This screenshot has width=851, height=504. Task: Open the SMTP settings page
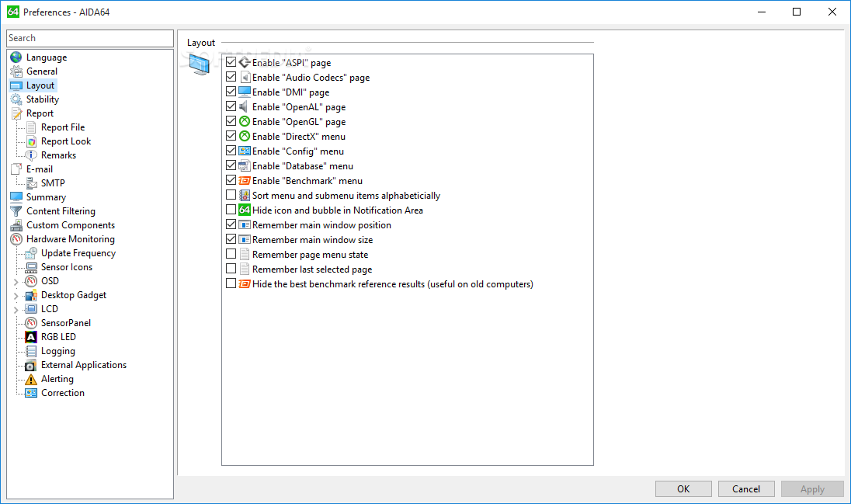coord(53,183)
